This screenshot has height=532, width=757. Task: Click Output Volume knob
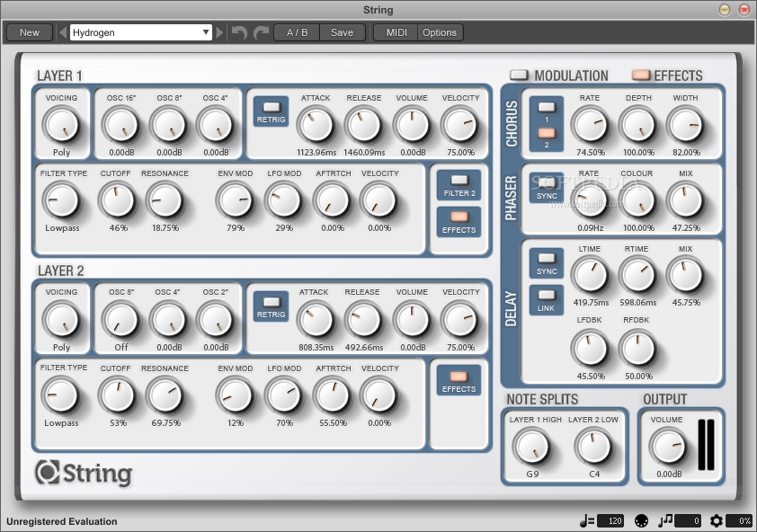[x=668, y=447]
